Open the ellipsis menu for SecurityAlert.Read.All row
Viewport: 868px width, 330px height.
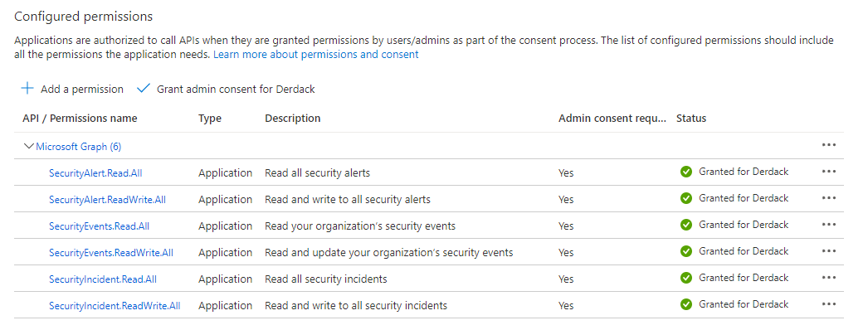pyautogui.click(x=829, y=172)
